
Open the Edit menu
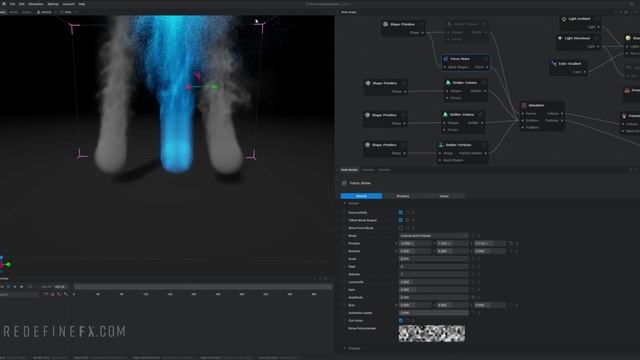(x=22, y=4)
